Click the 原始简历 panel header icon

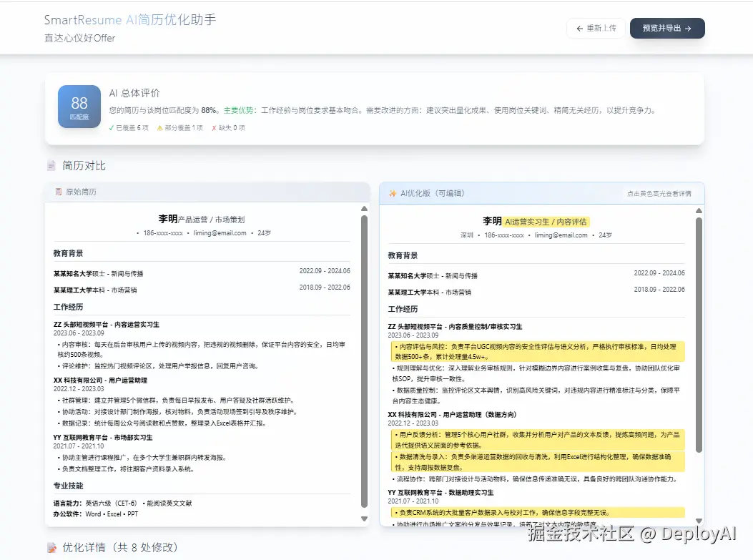(x=58, y=192)
